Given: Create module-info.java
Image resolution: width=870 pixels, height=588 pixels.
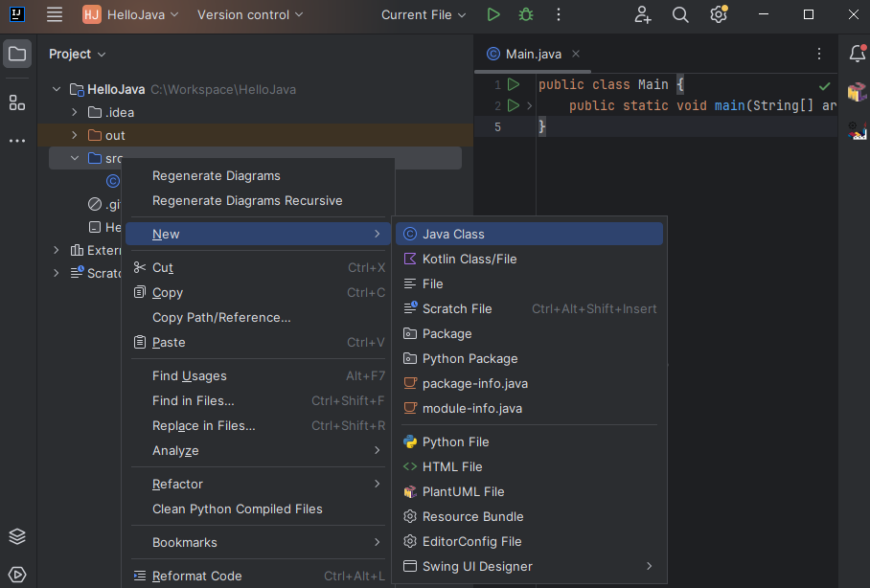Looking at the screenshot, I should point(529,409).
